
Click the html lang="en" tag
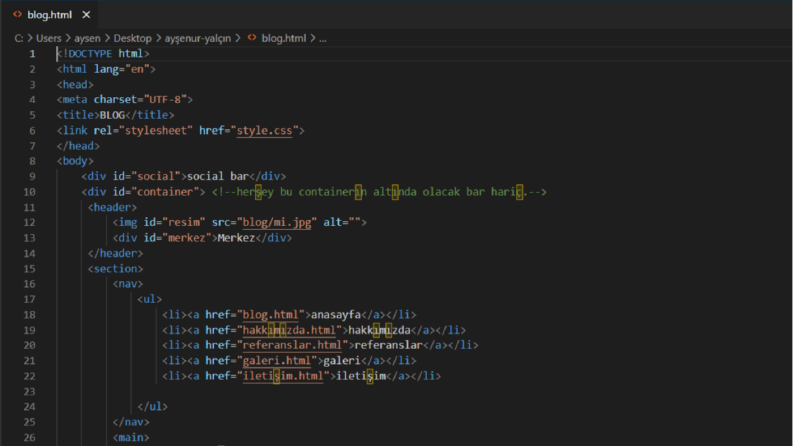[x=106, y=69]
